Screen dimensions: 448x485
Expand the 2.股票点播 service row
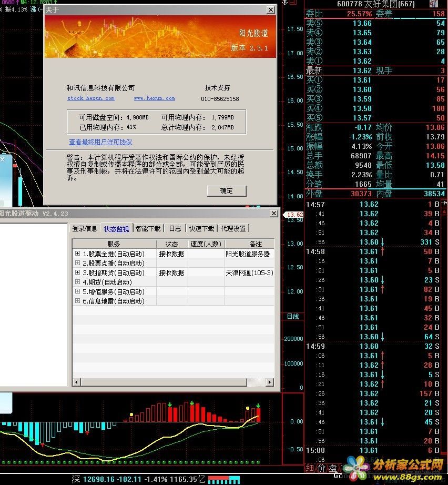pyautogui.click(x=77, y=263)
